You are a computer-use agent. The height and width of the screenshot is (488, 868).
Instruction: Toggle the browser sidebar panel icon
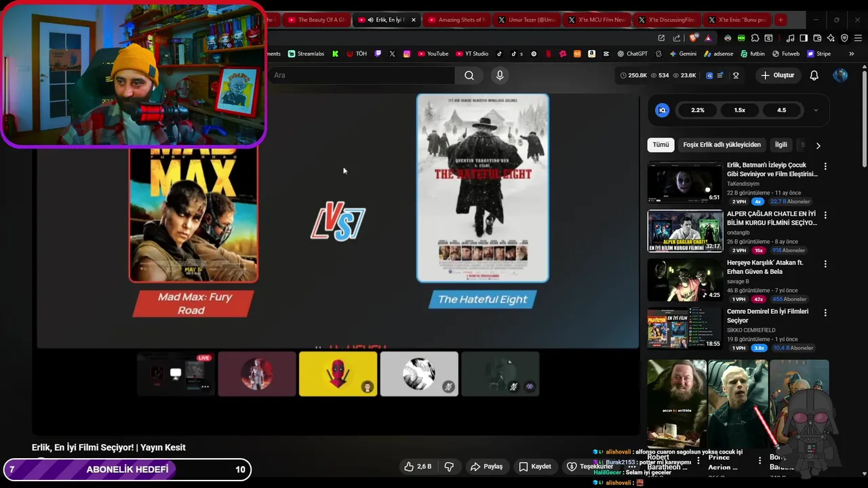point(803,38)
